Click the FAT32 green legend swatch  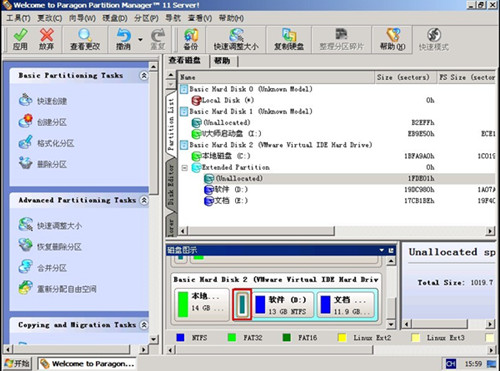tap(232, 338)
